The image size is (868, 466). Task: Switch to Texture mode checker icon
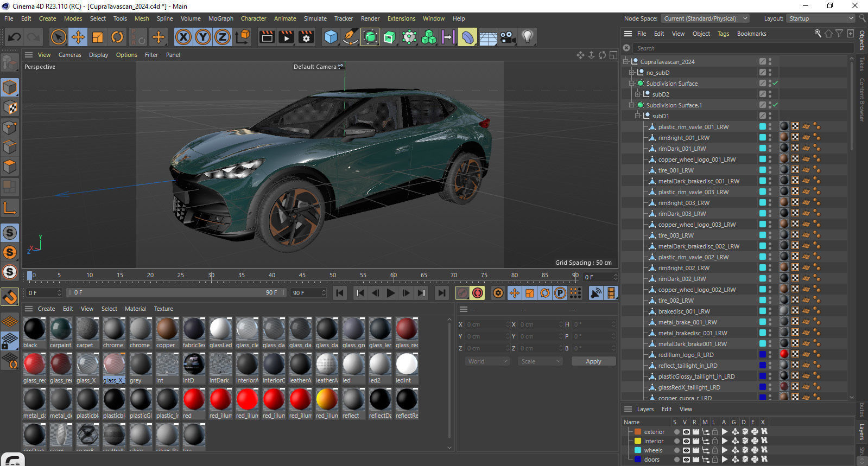click(x=10, y=107)
